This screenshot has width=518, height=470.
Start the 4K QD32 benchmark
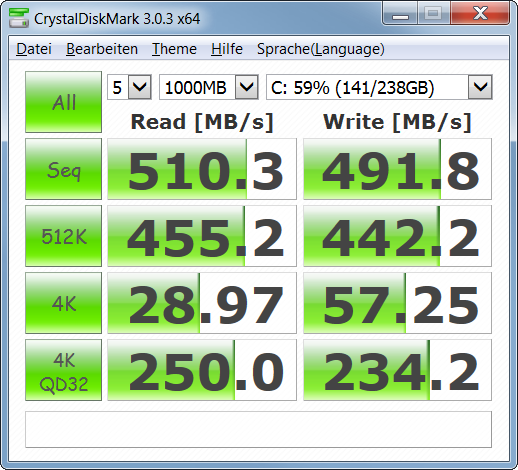(63, 370)
